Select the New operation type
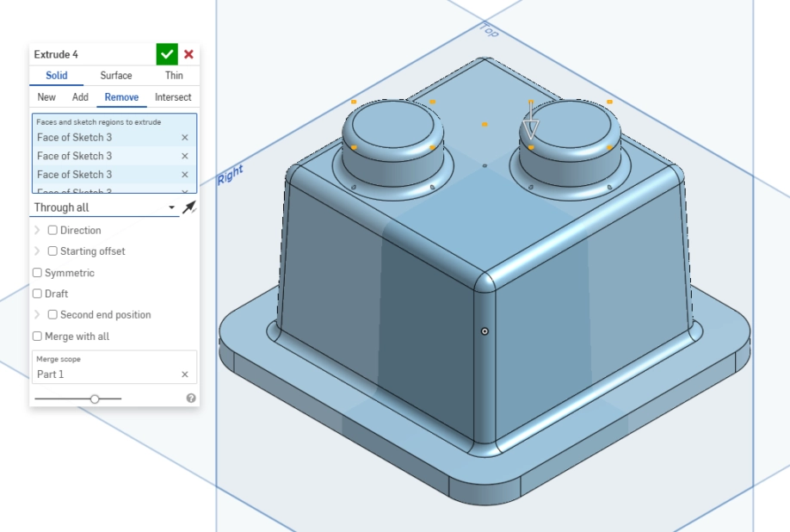 [x=46, y=97]
